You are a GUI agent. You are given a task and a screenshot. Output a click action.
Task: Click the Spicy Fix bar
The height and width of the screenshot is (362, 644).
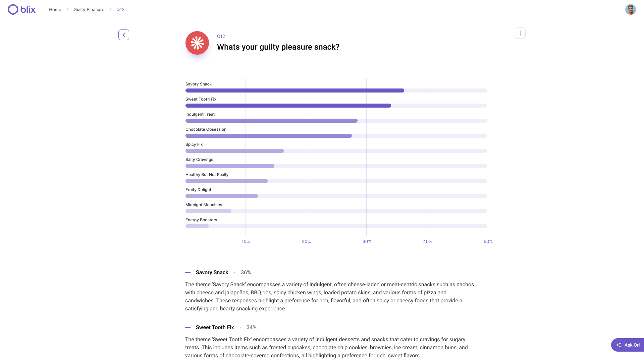tap(234, 151)
